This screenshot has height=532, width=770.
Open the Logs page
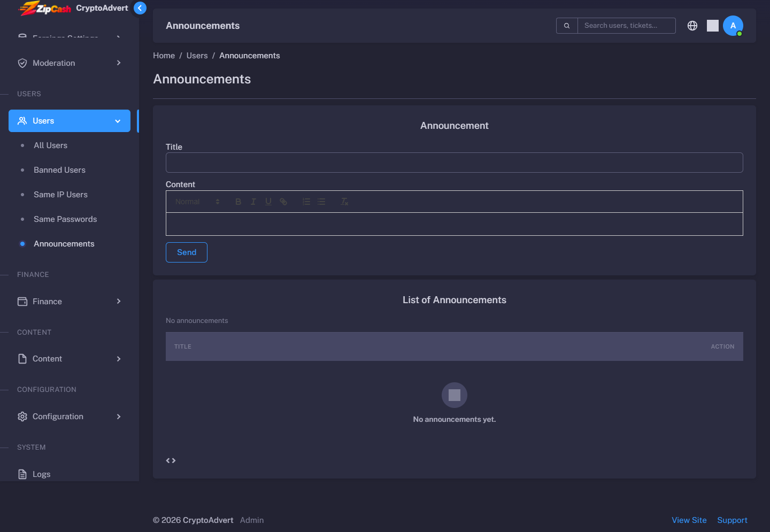[41, 474]
